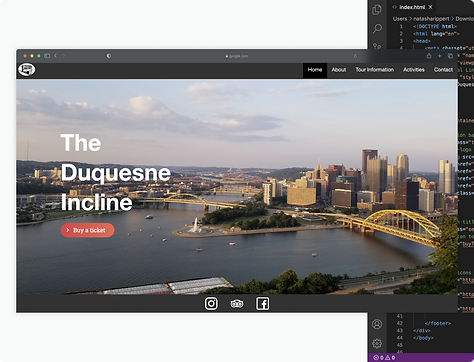474x362 pixels.
Task: Click Safari share icon
Action: pos(429,56)
